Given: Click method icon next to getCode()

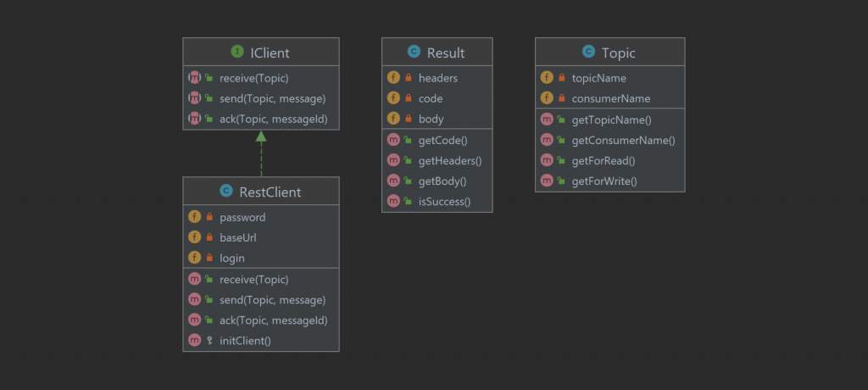Looking at the screenshot, I should 393,140.
